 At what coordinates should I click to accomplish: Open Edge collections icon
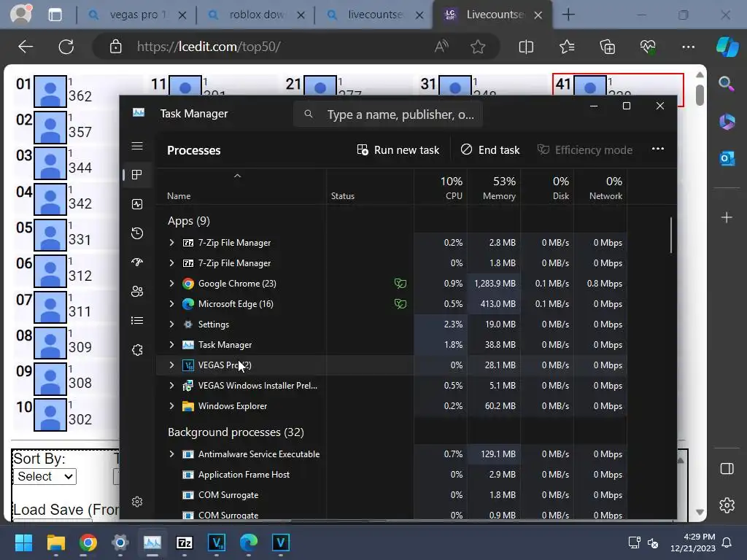point(608,47)
